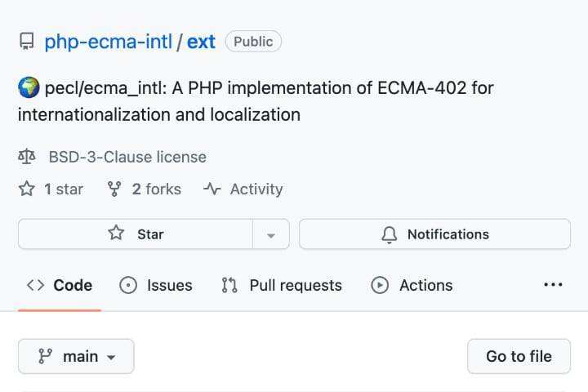The height and width of the screenshot is (392, 588).
Task: Open the star lists dropdown arrow
Action: click(x=271, y=234)
